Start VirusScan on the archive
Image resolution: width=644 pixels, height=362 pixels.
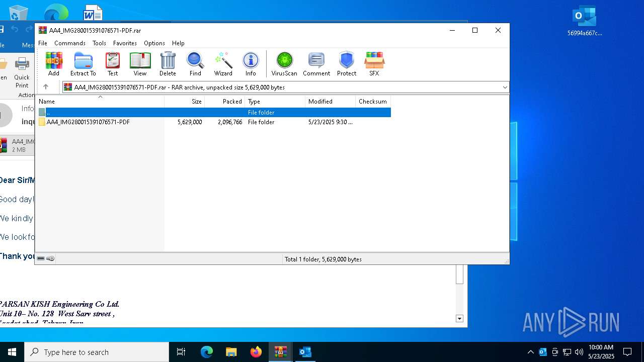click(x=284, y=64)
